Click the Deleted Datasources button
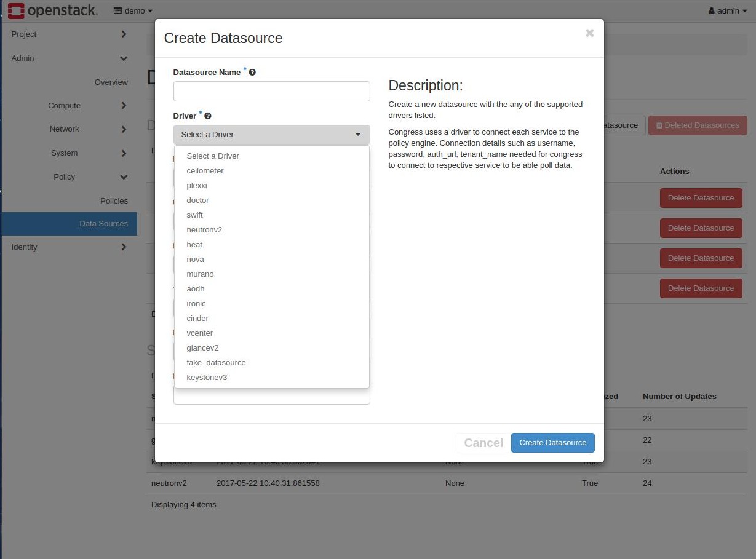756x559 pixels. [698, 125]
